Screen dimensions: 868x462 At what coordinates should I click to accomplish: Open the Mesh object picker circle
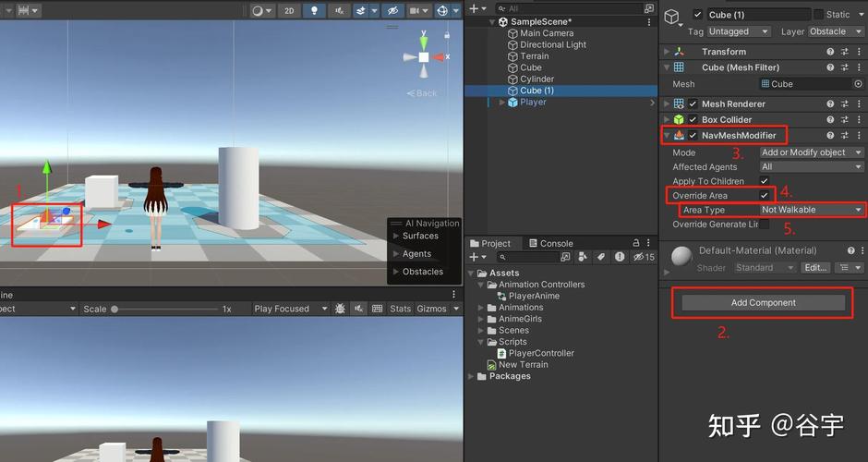coord(858,84)
